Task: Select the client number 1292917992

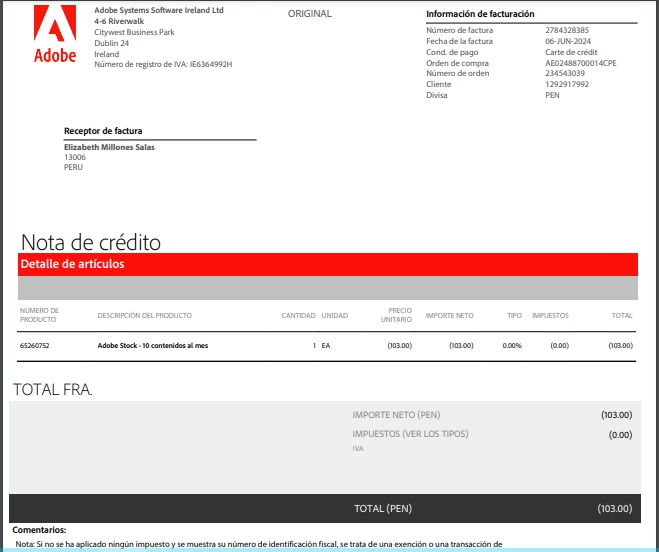Action: (x=567, y=84)
